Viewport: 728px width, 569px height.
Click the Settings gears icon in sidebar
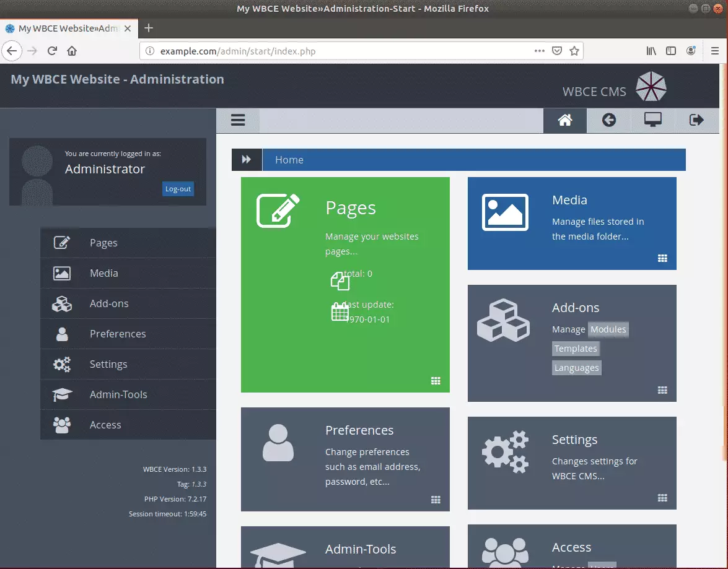62,364
